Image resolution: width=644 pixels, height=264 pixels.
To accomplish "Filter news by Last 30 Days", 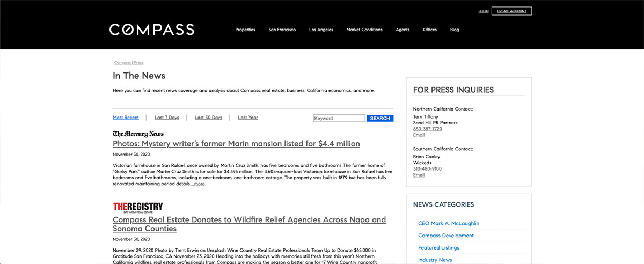I will click(x=208, y=118).
